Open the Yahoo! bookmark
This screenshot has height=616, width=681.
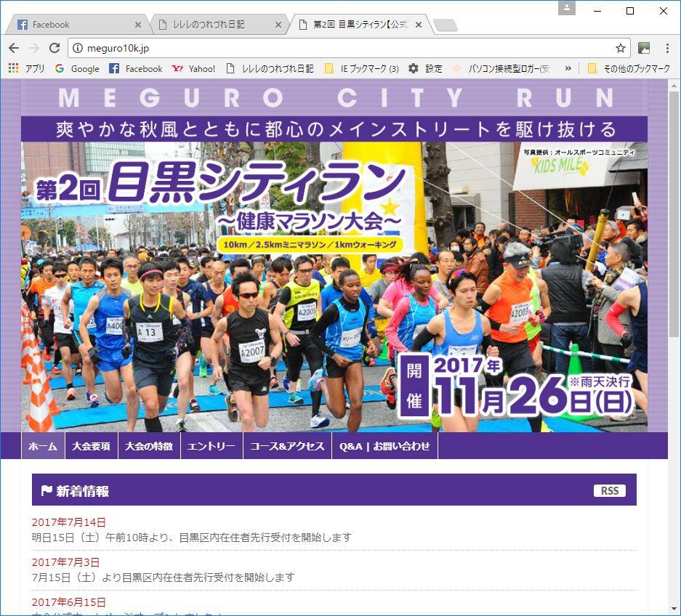pyautogui.click(x=193, y=68)
